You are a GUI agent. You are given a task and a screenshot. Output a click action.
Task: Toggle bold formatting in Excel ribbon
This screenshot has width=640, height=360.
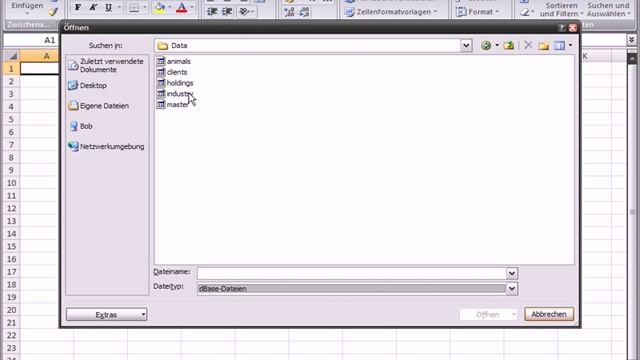tap(78, 7)
